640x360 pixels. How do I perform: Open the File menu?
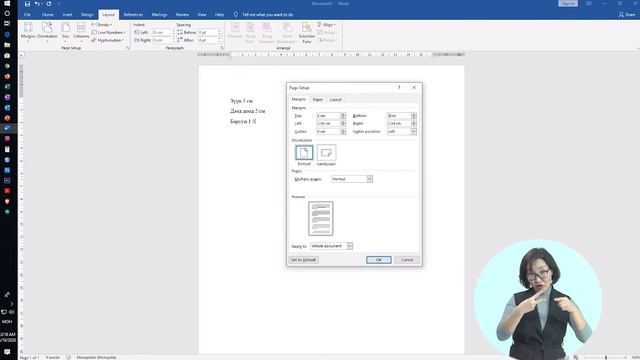pos(27,15)
